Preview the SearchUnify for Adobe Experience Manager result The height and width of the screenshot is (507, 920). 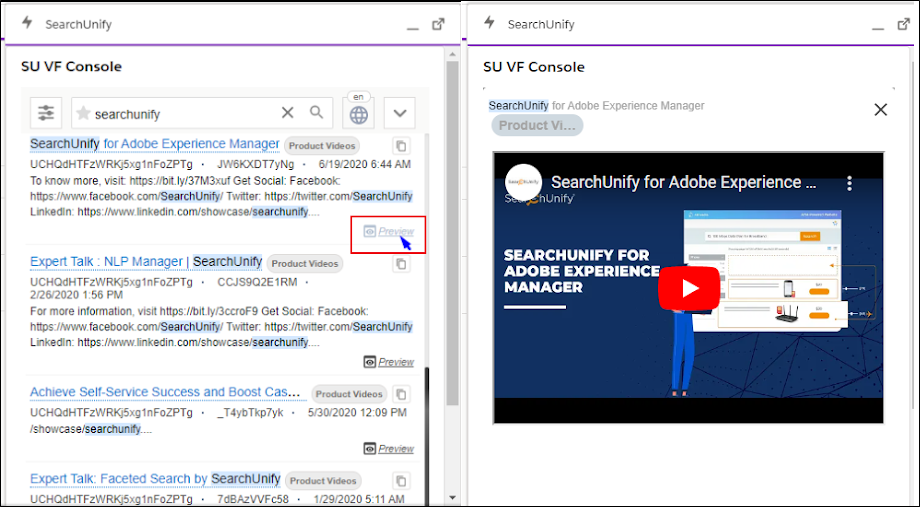(389, 232)
